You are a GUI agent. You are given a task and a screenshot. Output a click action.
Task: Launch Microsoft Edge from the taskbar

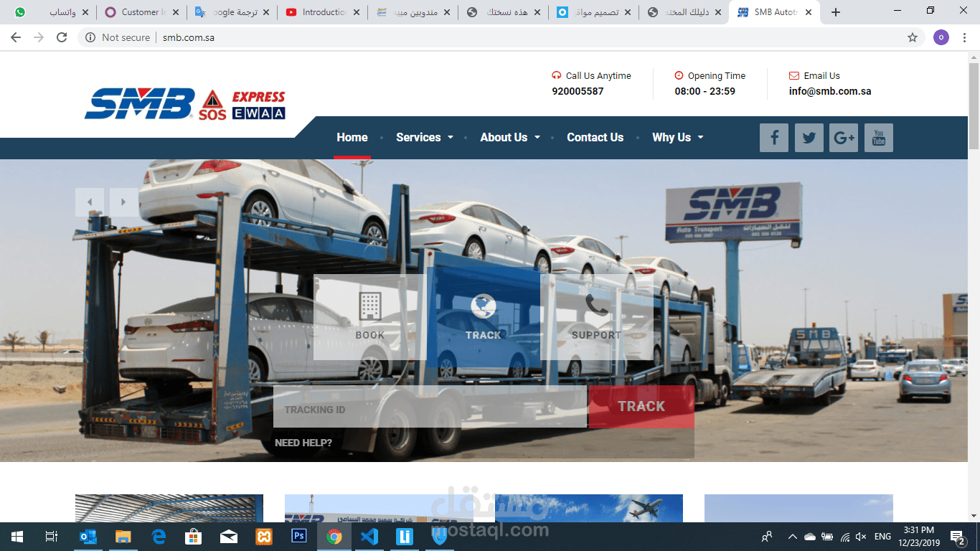coord(159,537)
